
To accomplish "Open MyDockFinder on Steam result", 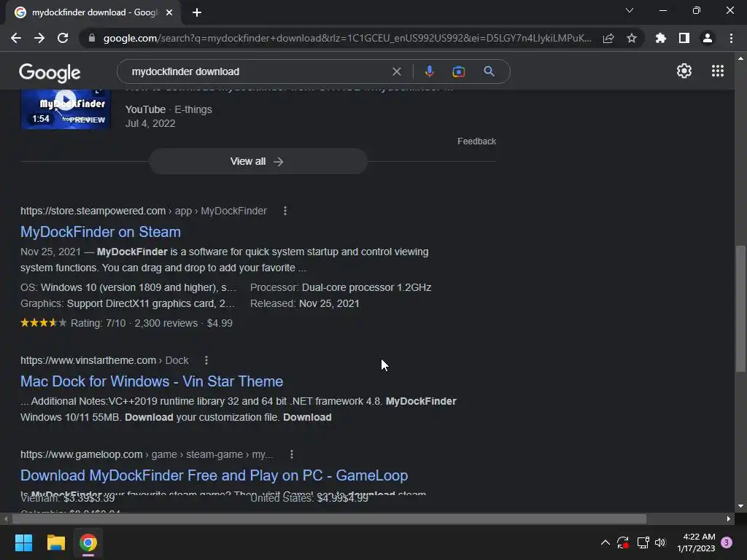I will pos(101,232).
